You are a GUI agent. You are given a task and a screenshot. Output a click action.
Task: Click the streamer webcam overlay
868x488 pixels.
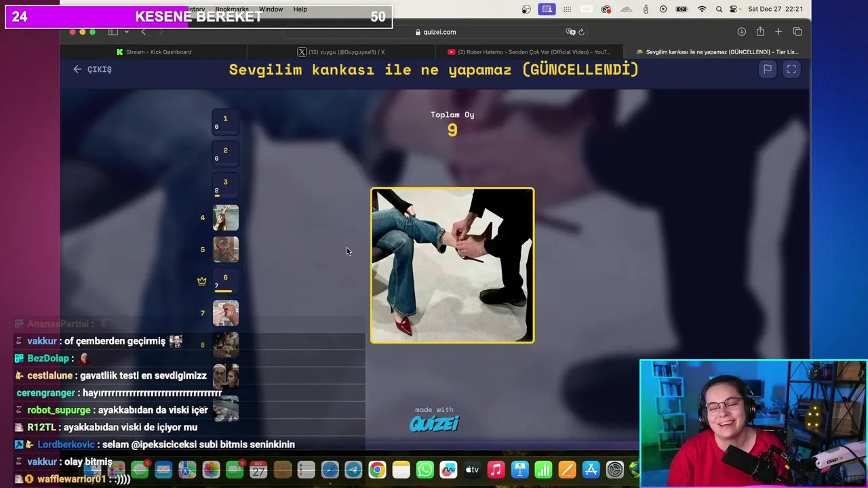tap(753, 424)
